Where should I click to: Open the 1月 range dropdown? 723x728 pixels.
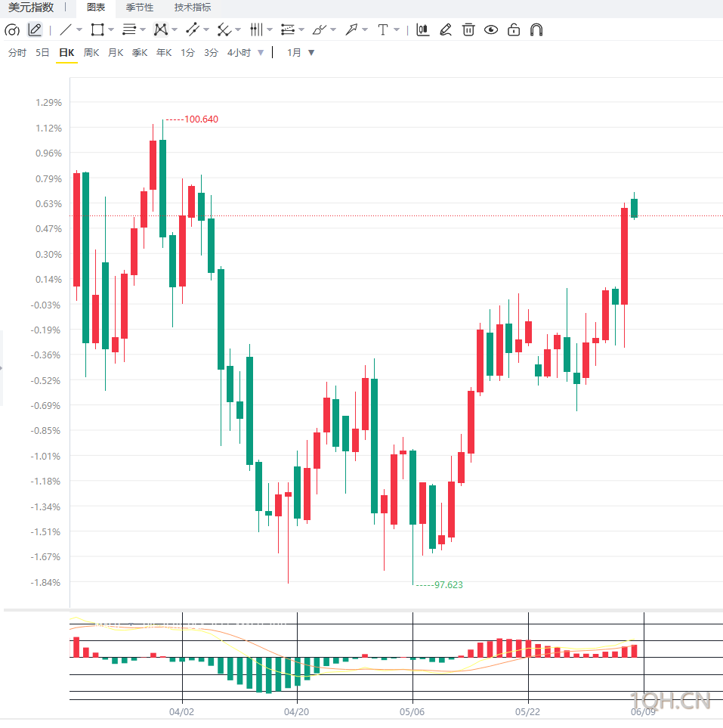[301, 52]
